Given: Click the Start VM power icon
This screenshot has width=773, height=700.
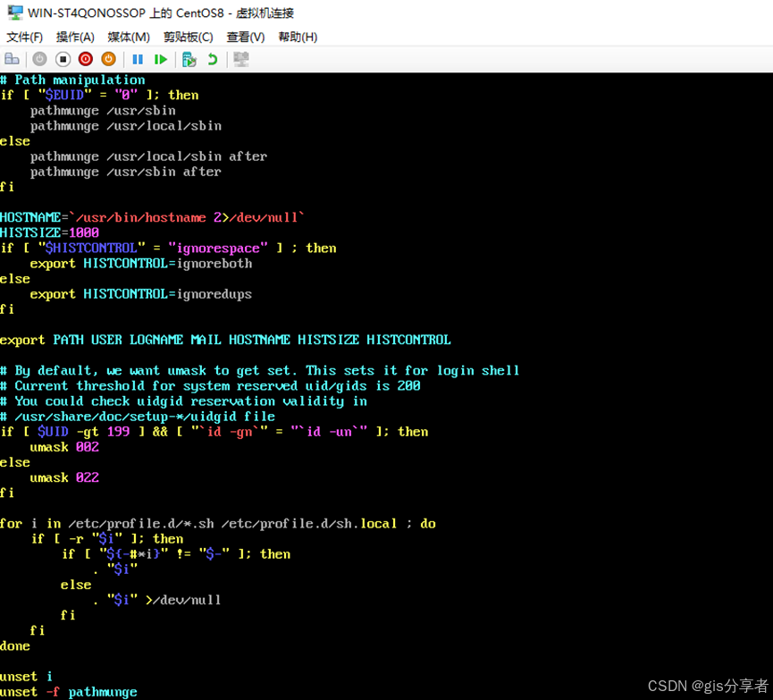Looking at the screenshot, I should (x=39, y=59).
